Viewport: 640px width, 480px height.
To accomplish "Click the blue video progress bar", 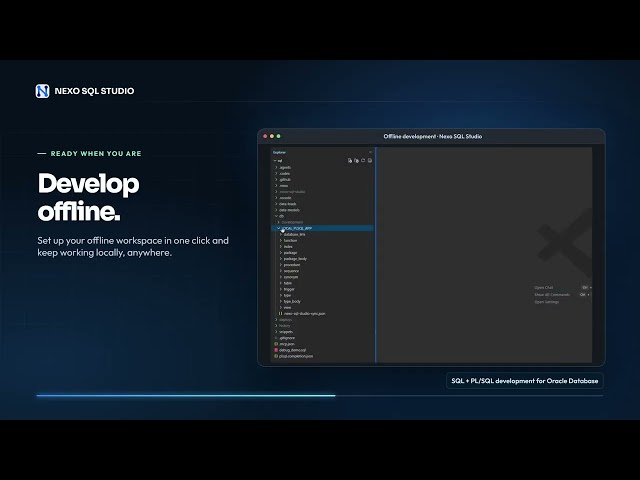I will click(186, 396).
